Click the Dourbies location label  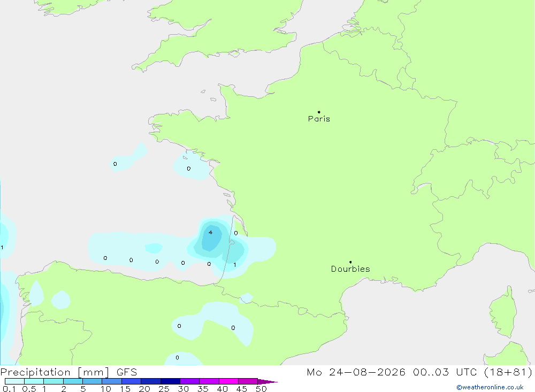(350, 269)
